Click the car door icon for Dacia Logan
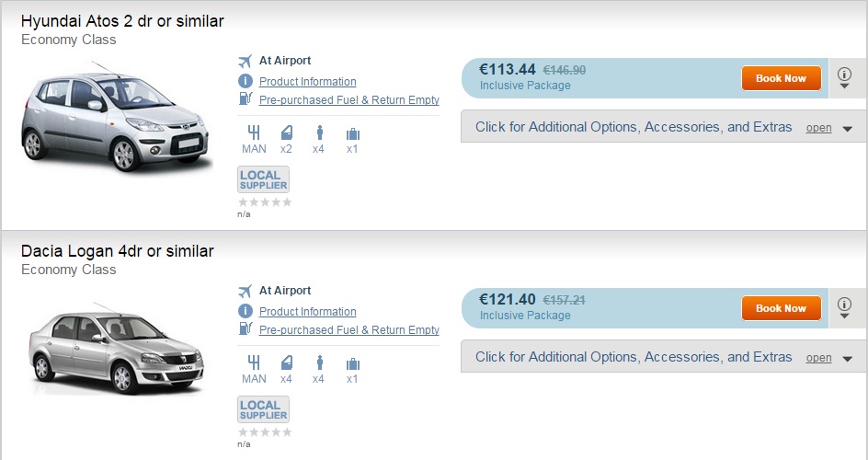 [286, 362]
